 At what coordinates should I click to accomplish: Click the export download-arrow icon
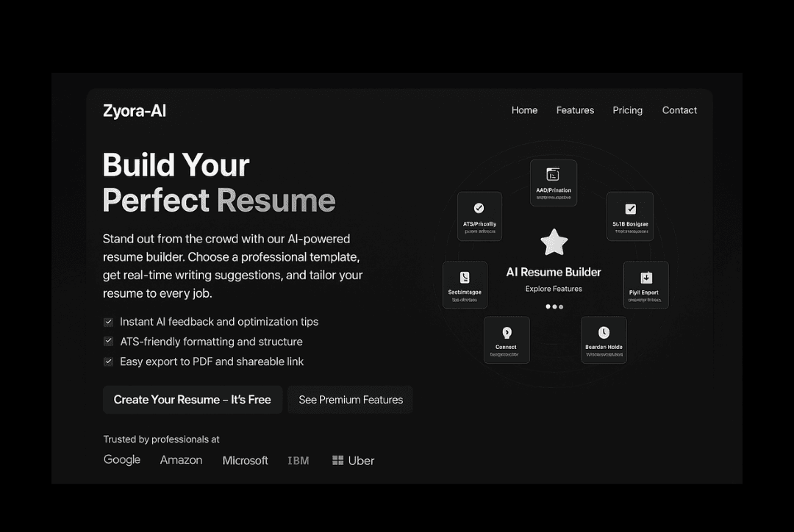pos(645,278)
